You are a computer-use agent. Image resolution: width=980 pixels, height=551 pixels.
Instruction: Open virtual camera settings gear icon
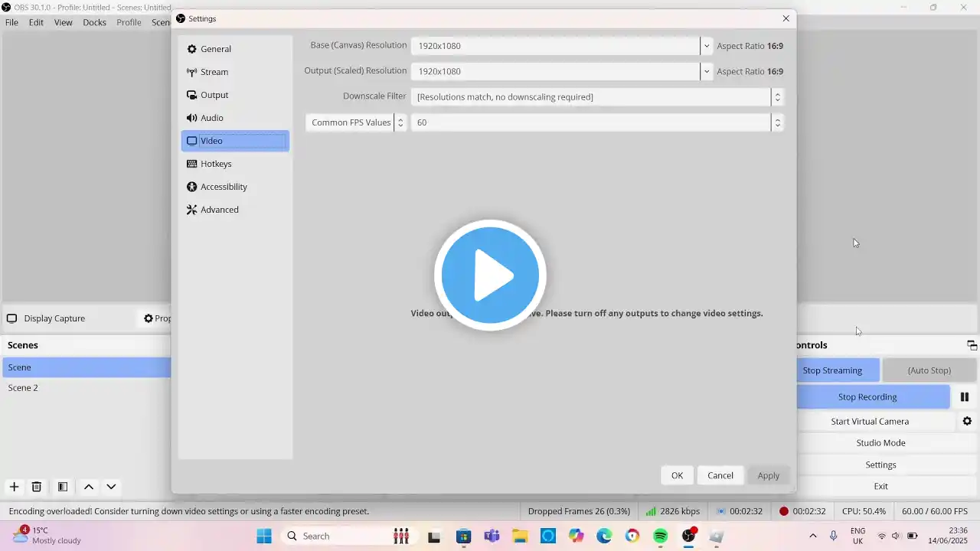(x=967, y=421)
